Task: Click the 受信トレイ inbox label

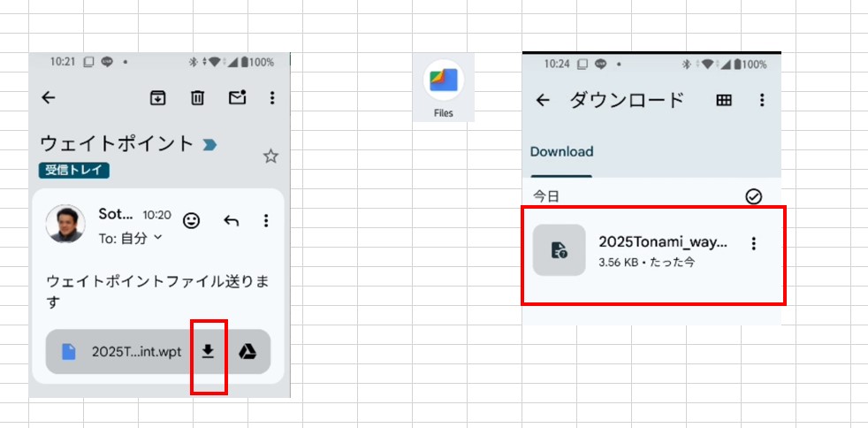Action: [74, 171]
